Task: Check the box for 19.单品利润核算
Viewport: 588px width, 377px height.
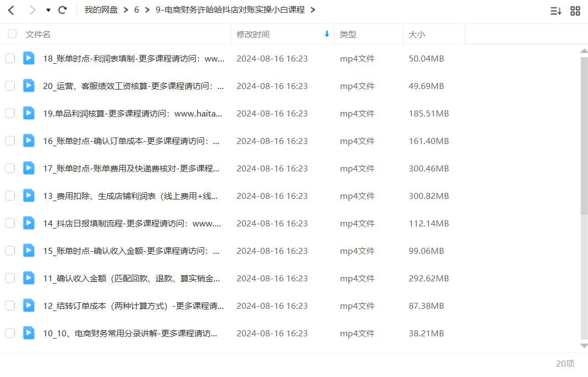Action: 10,113
